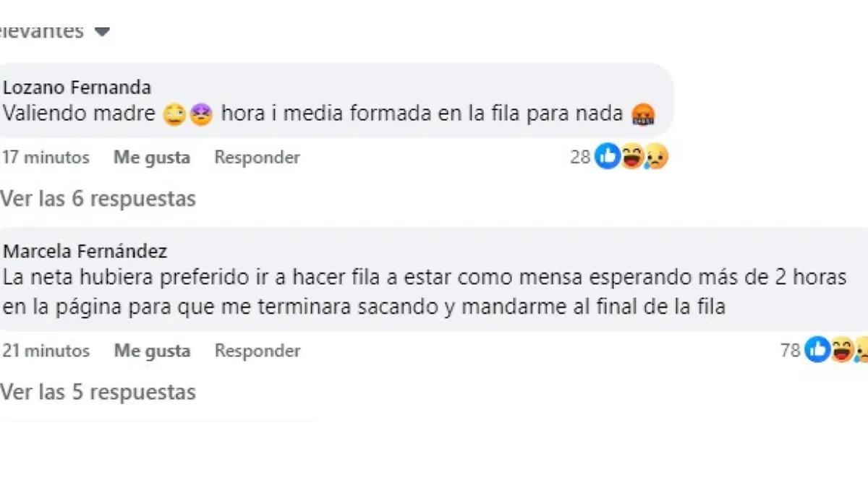Like Marcela's comment using 'Me gusta'
This screenshot has width=868, height=488.
[151, 351]
